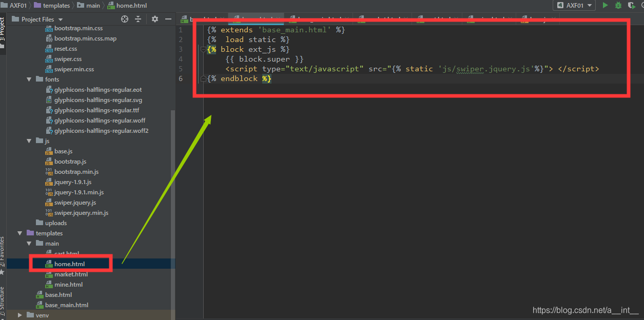Expand the venv folder
Image resolution: width=644 pixels, height=320 pixels.
pyautogui.click(x=21, y=315)
